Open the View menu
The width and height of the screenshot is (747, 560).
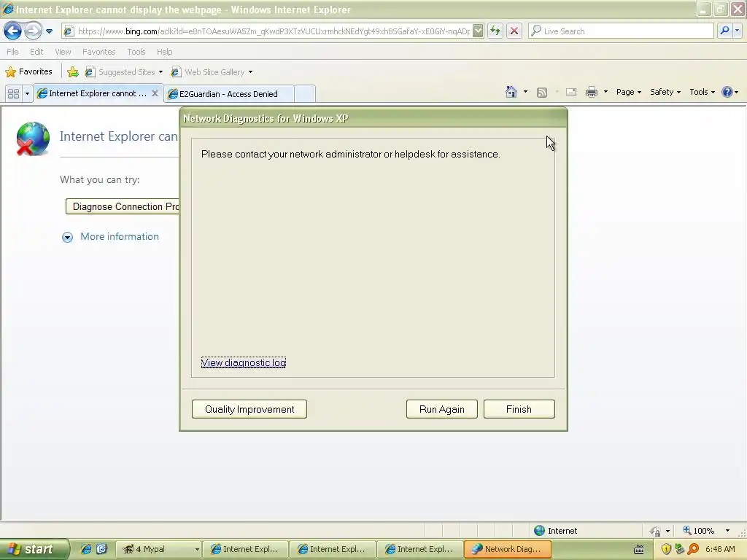click(63, 52)
